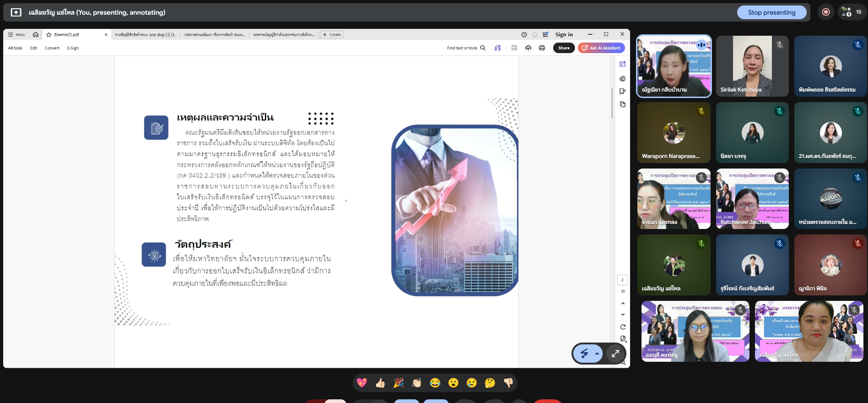Click the current page number box
Image resolution: width=868 pixels, height=403 pixels.
tap(622, 280)
